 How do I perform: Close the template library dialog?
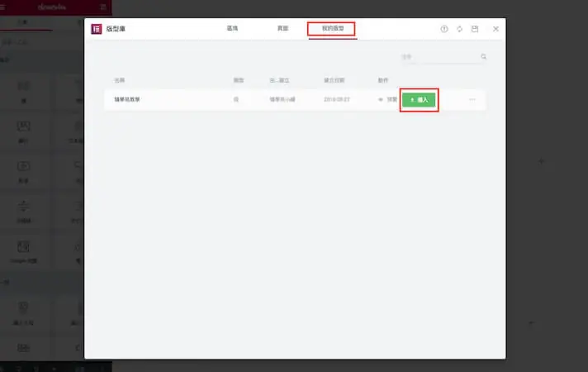(x=496, y=29)
